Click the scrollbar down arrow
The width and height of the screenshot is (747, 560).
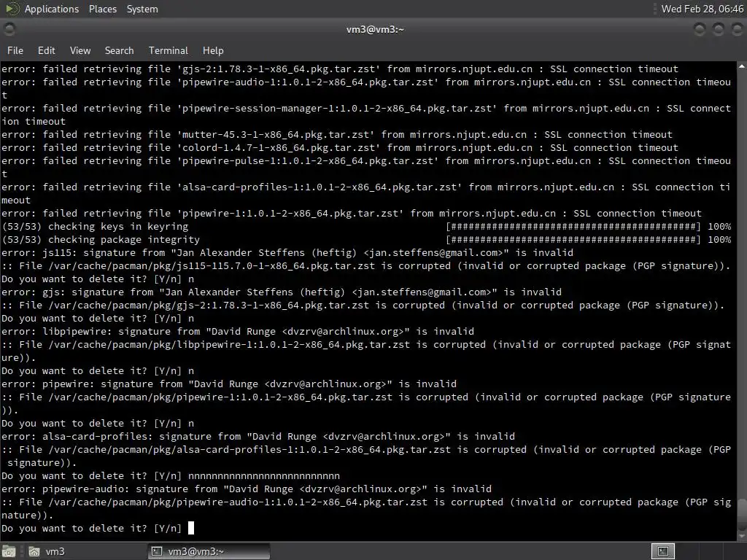pyautogui.click(x=742, y=536)
